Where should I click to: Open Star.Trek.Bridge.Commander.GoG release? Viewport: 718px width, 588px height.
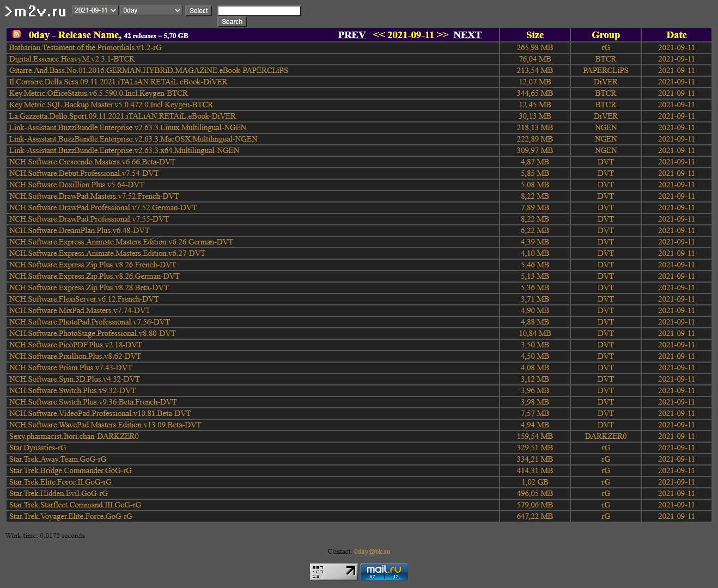click(70, 470)
